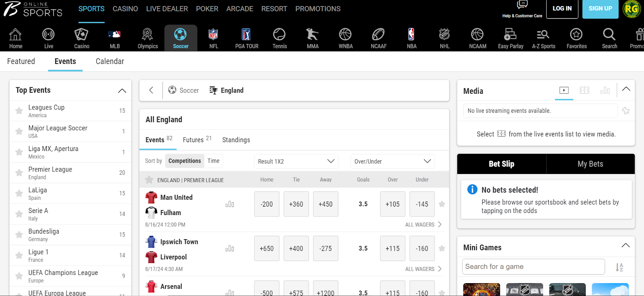
Task: Sort events by Time
Action: (213, 161)
